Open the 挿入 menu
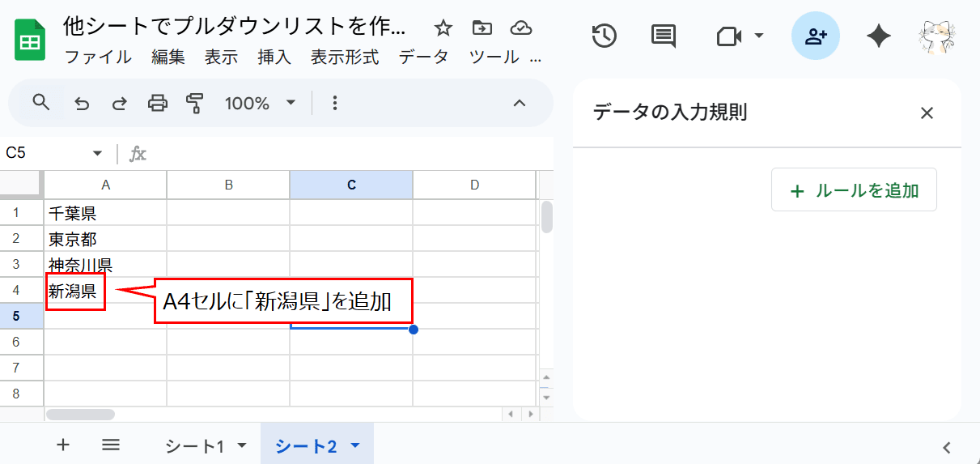Viewport: 980px width, 464px height. point(274,57)
